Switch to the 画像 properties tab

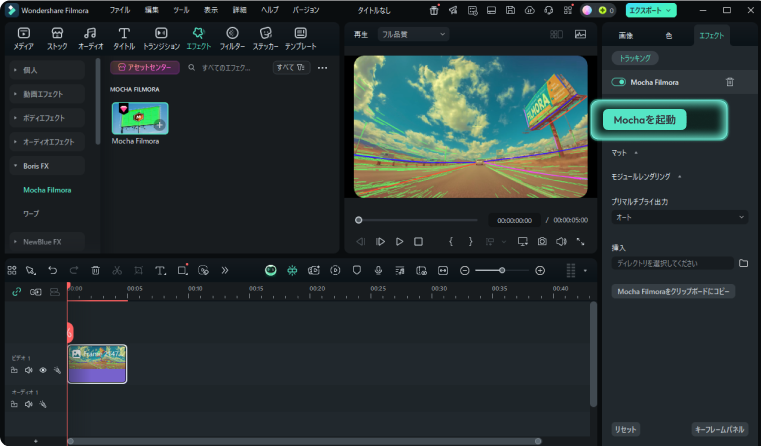(x=625, y=35)
